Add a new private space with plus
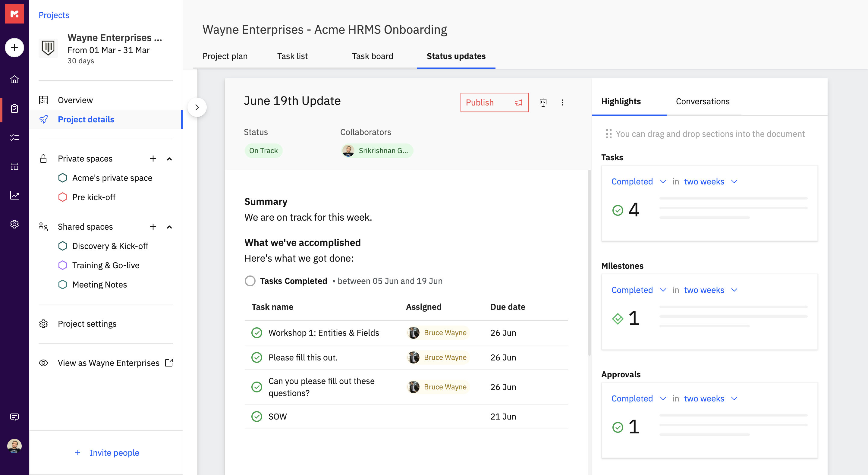Viewport: 868px width, 475px height. [153, 159]
